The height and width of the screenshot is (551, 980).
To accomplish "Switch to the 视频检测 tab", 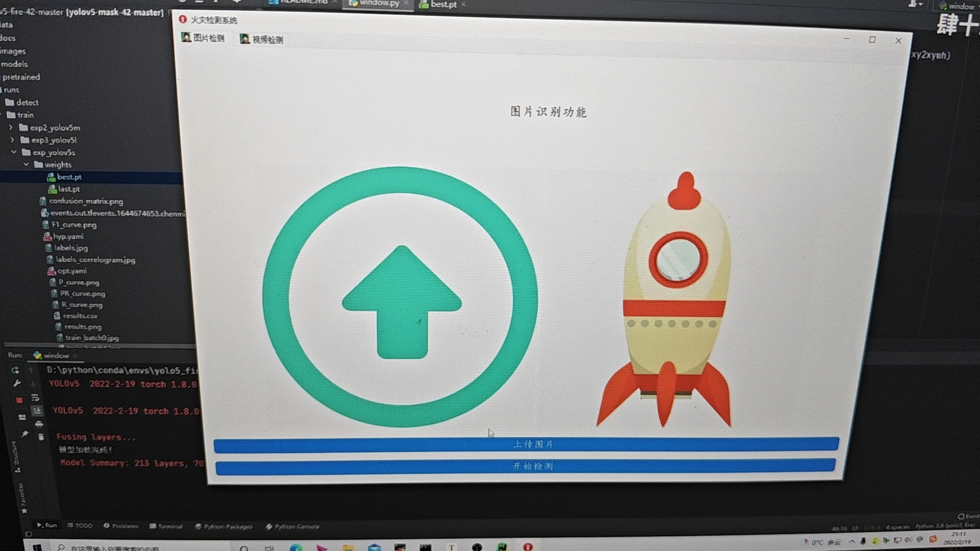I will pos(262,39).
